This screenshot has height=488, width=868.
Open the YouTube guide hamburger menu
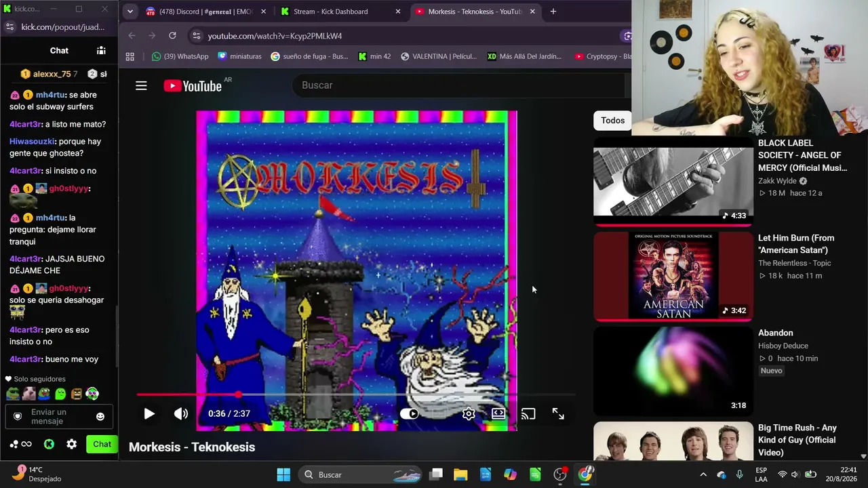(x=141, y=85)
